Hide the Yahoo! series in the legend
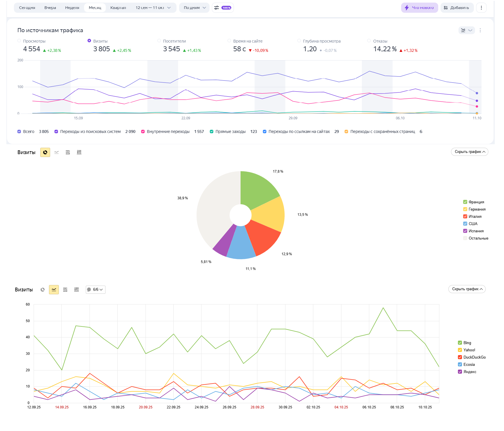The image size is (504, 431). 460,350
